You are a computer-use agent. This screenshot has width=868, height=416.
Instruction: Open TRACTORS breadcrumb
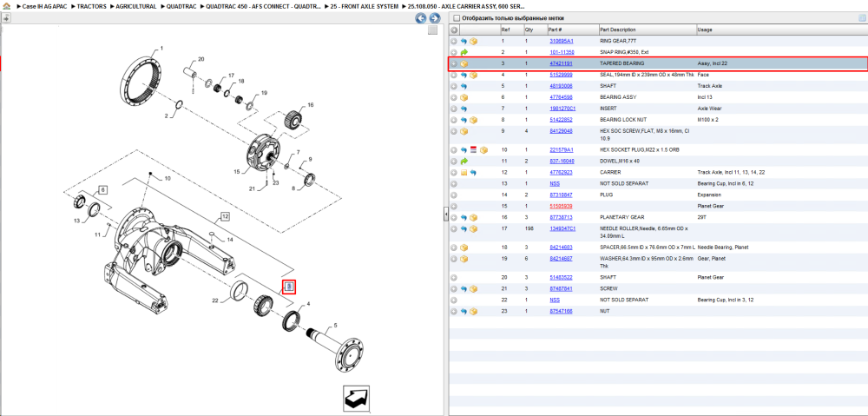(x=91, y=6)
